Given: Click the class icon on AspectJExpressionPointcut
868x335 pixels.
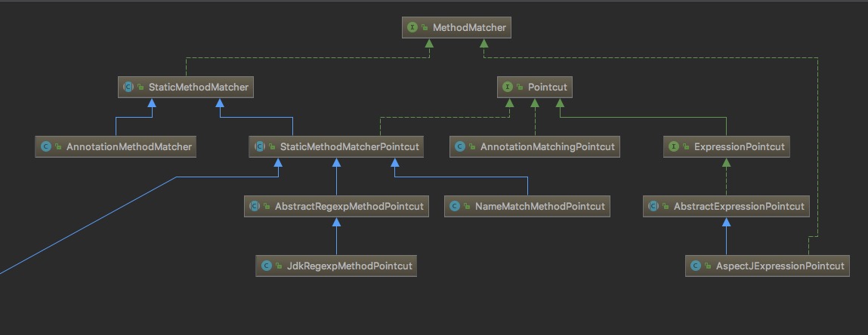Looking at the screenshot, I should 696,266.
